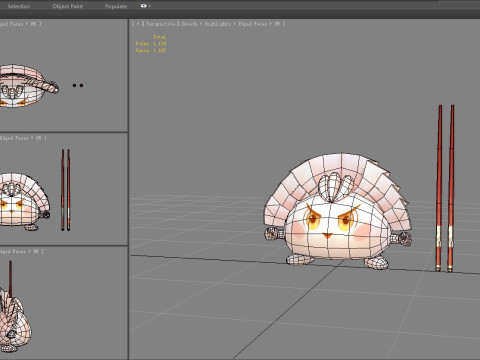Open the Perspective point-of-view viewport label menu
Screen dimensions: 480x360
click(160, 24)
